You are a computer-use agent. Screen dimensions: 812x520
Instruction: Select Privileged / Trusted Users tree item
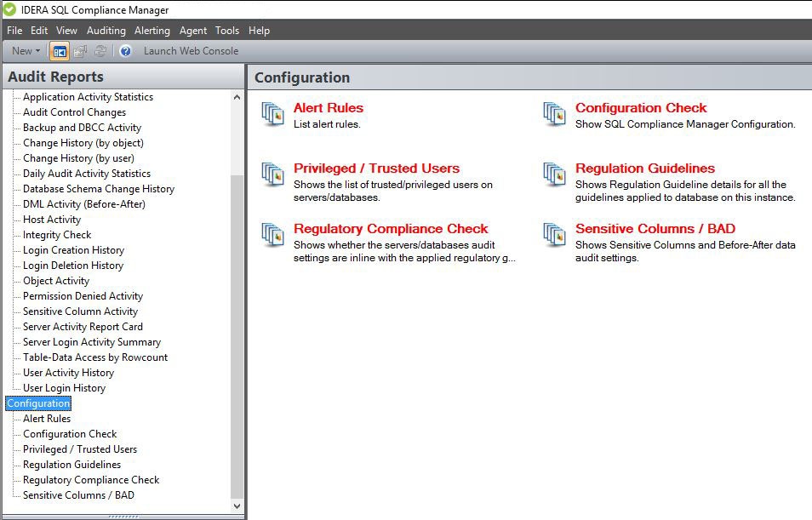point(80,449)
